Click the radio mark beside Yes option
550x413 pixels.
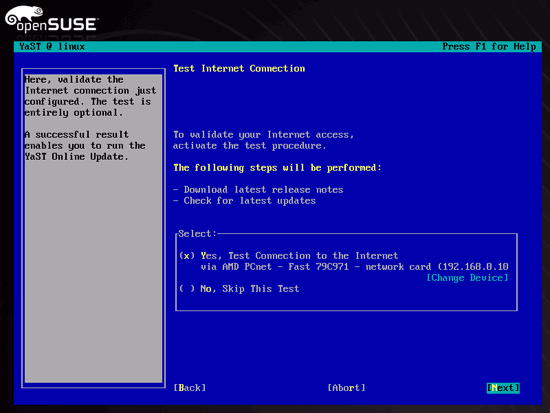click(x=187, y=255)
